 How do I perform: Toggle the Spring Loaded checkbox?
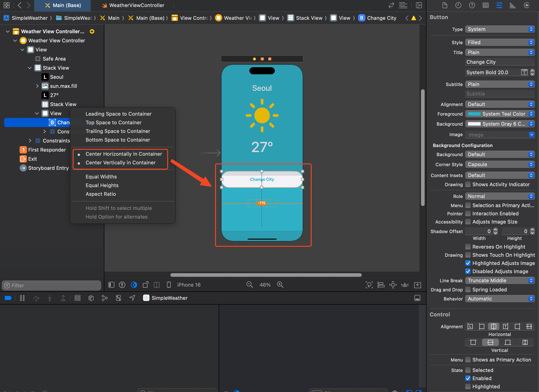(x=468, y=289)
